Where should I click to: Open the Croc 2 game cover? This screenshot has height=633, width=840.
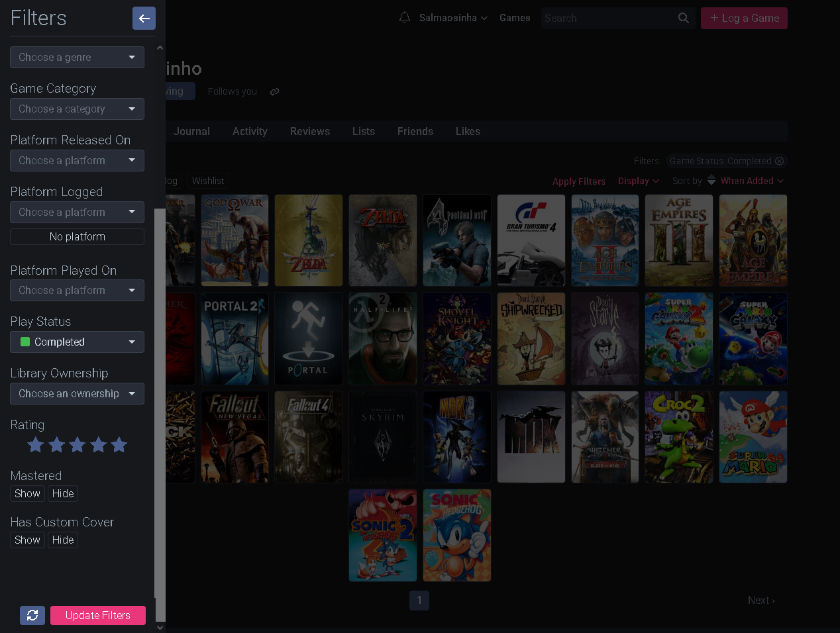click(679, 437)
